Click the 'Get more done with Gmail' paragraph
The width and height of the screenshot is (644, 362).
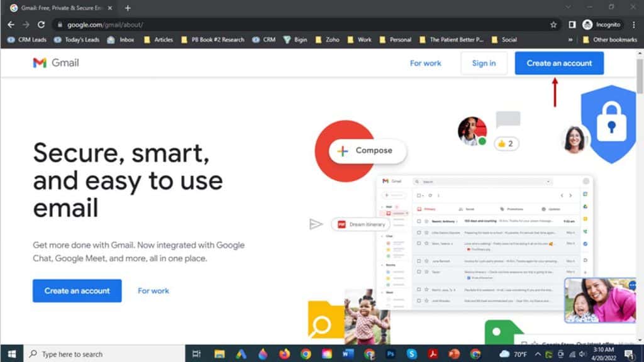pyautogui.click(x=139, y=251)
